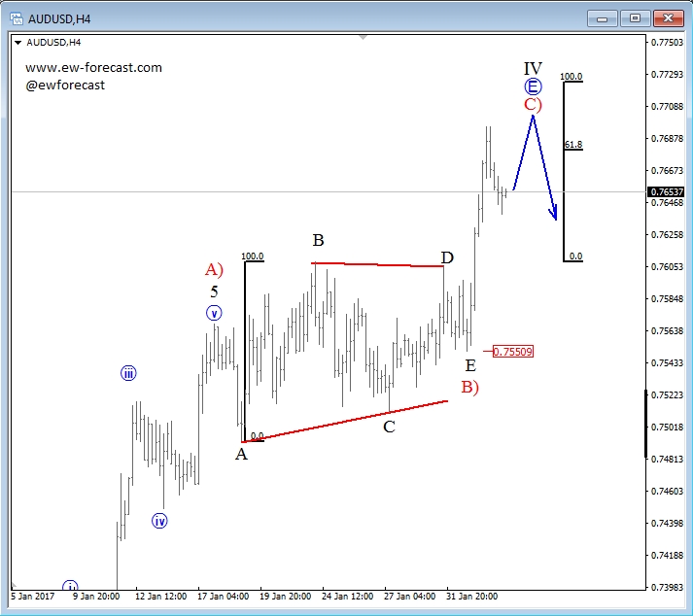Select the www.ew-forecast.com text label
The height and width of the screenshot is (616, 693).
(93, 68)
